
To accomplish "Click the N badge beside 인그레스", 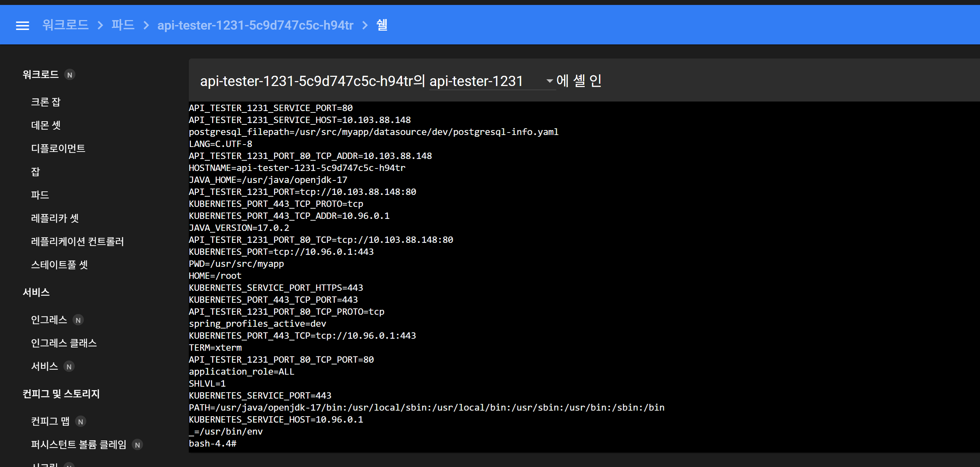I will click(78, 320).
